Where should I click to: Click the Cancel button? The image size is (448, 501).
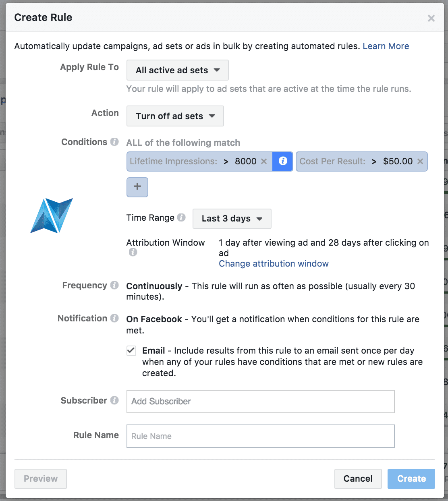[358, 479]
